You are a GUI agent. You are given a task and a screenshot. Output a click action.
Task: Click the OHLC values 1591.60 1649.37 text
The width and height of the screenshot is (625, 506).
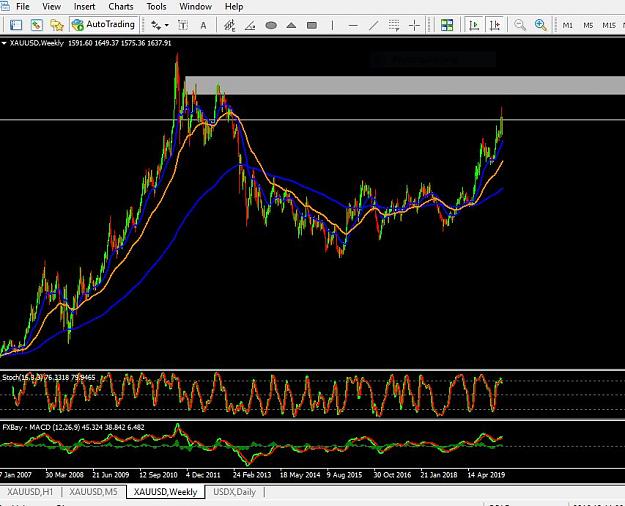coord(93,43)
